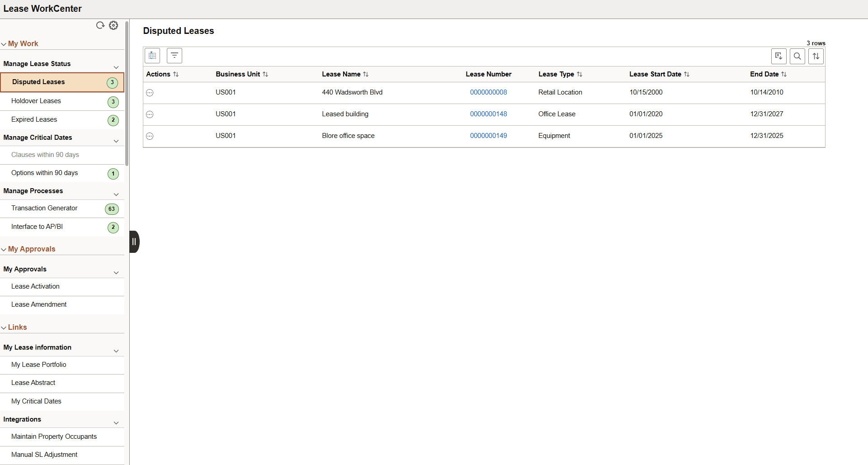
Task: Open the grid filter icon
Action: [x=174, y=55]
